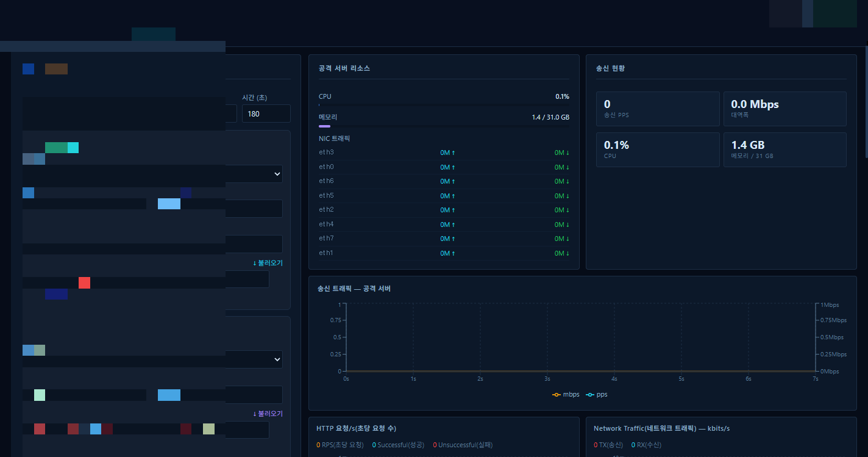Select the eth1 NIC row label
The width and height of the screenshot is (868, 457).
[x=326, y=253]
